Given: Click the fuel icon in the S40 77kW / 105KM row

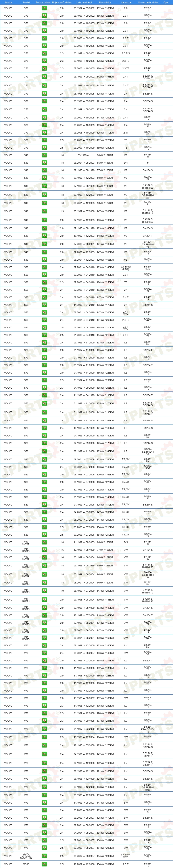Looking at the screenshot, I should [x=44, y=170].
